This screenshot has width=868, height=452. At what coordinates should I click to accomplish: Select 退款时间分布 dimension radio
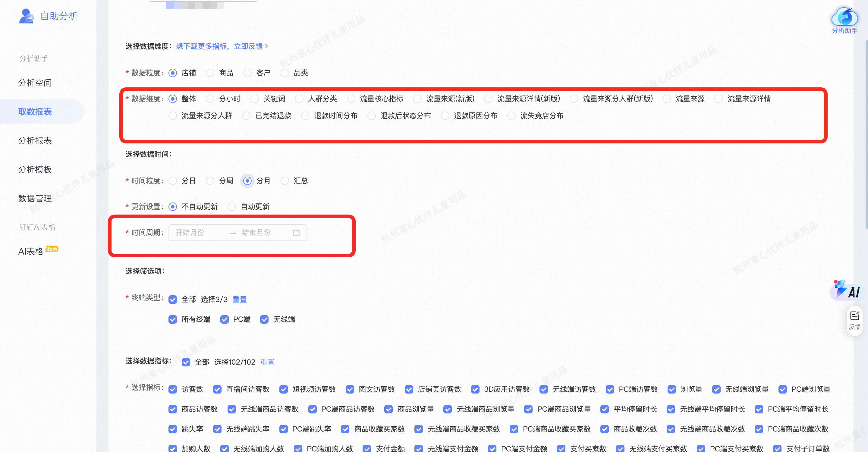point(306,116)
